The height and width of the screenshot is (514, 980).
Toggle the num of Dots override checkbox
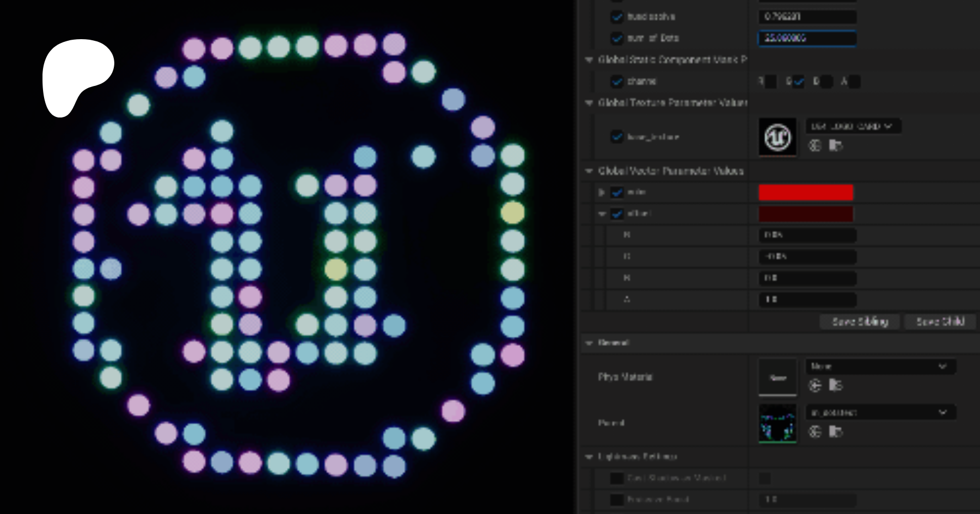pos(617,38)
